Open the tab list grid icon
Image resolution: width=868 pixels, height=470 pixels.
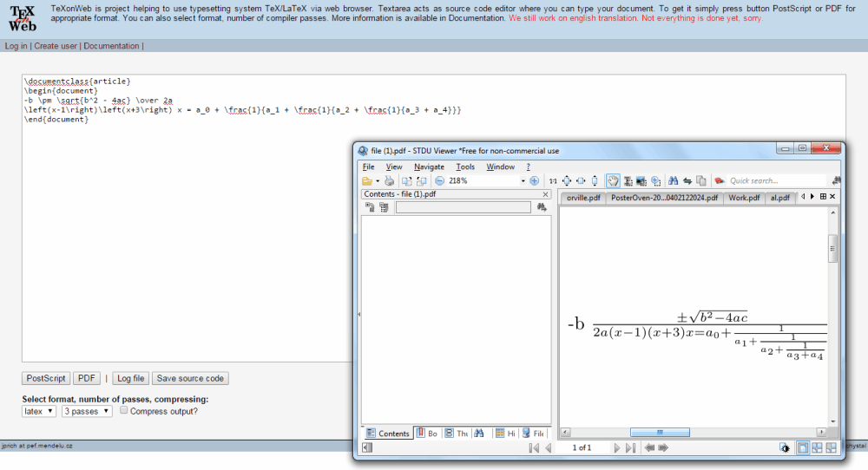(x=823, y=196)
